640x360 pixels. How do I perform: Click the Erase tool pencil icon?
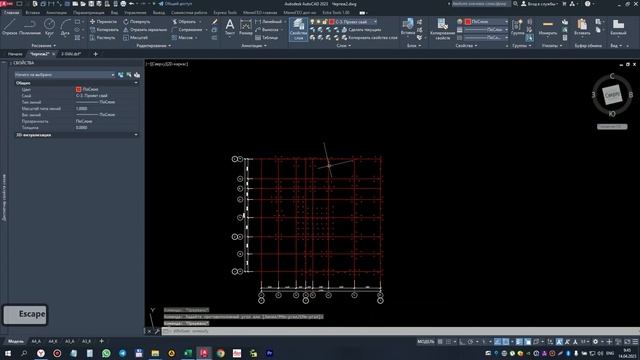(215, 22)
